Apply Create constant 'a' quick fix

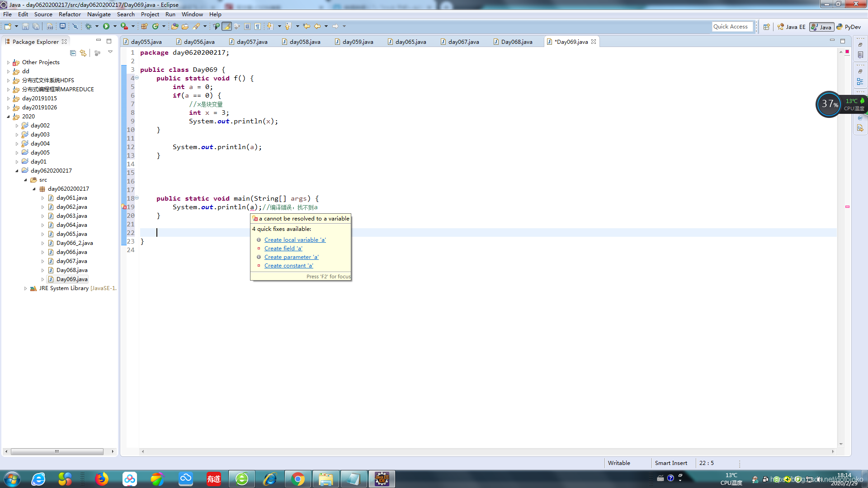pos(288,266)
